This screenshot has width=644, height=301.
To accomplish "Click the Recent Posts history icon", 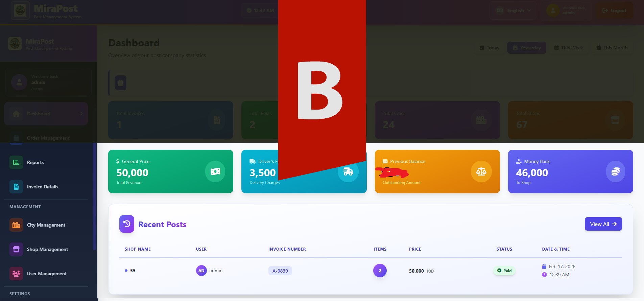I will point(127,224).
